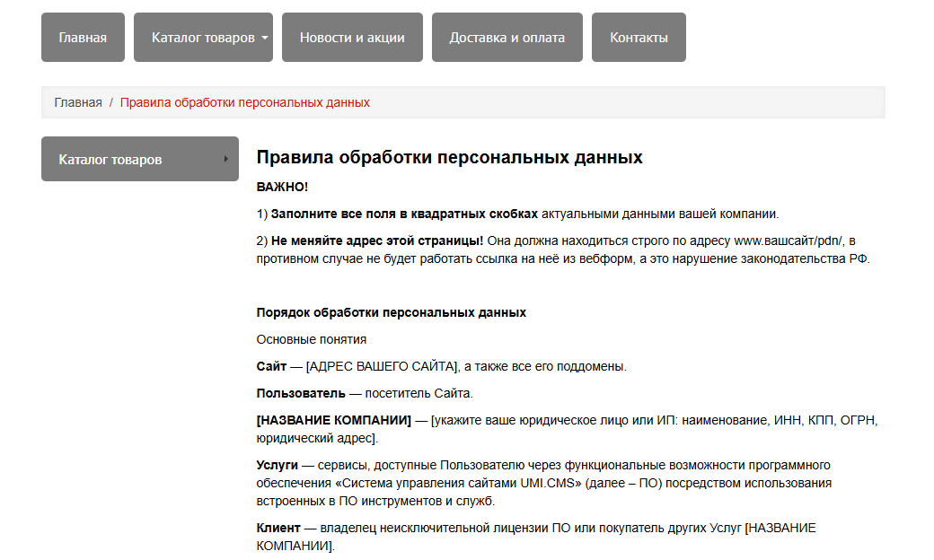The image size is (934, 560).
Task: Click the Главная breadcrumb link
Action: (78, 102)
